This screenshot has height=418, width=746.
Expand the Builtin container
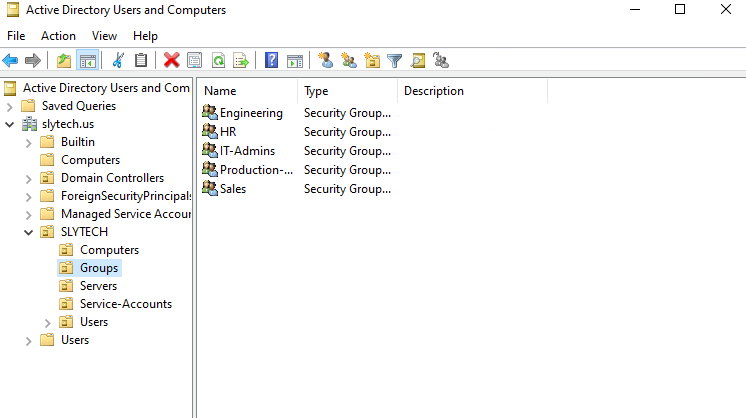[29, 143]
